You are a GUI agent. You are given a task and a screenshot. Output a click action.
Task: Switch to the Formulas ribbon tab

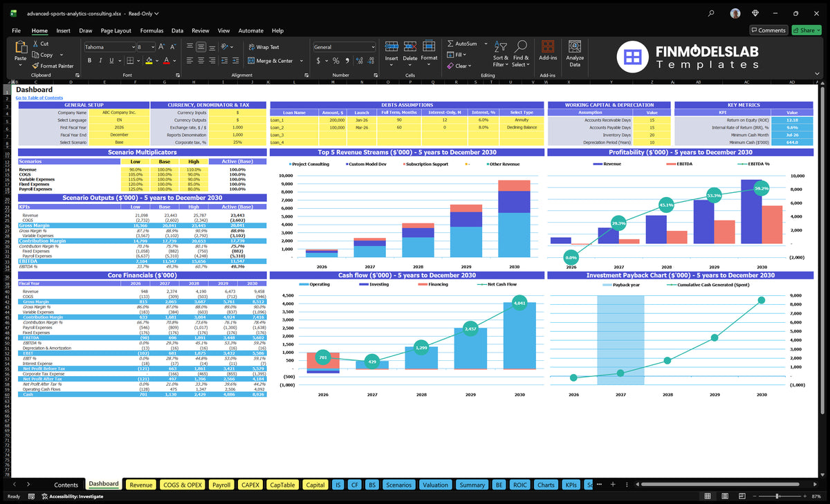151,30
